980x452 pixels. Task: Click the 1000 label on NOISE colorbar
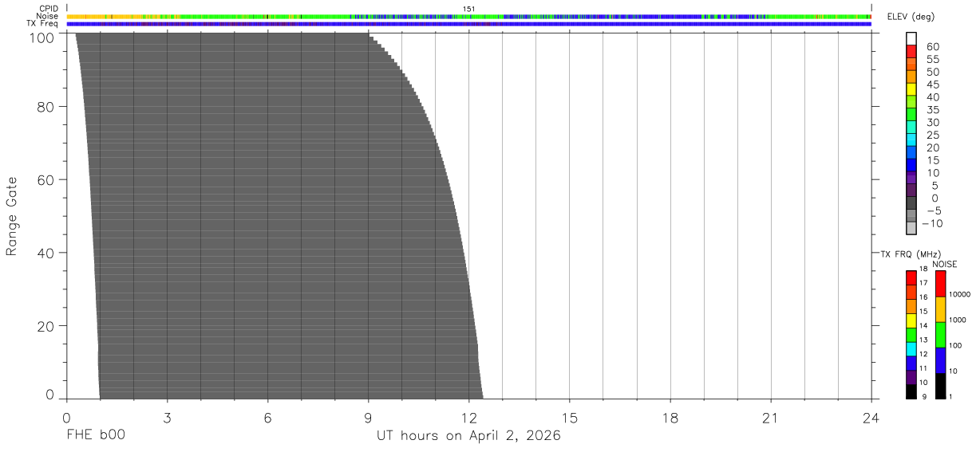957,320
